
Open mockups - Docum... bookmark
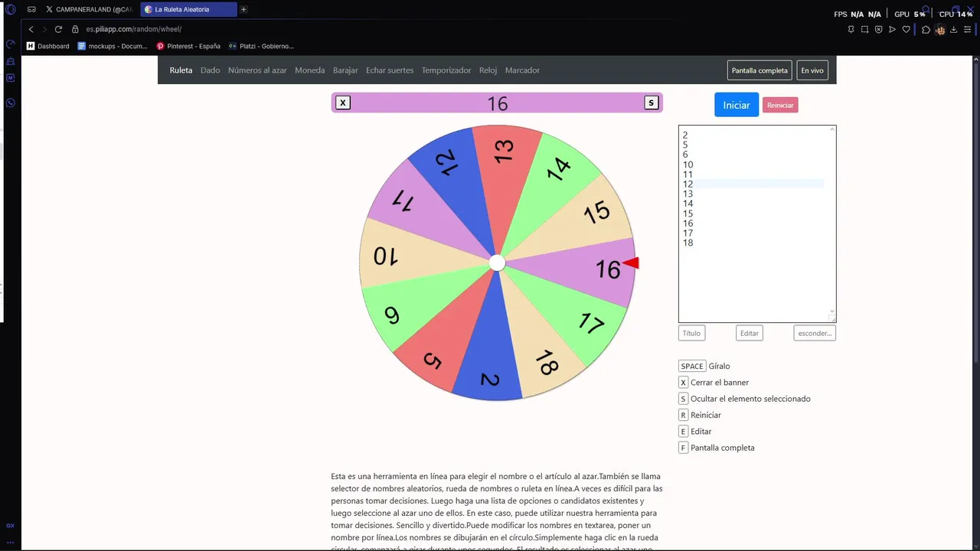[113, 46]
